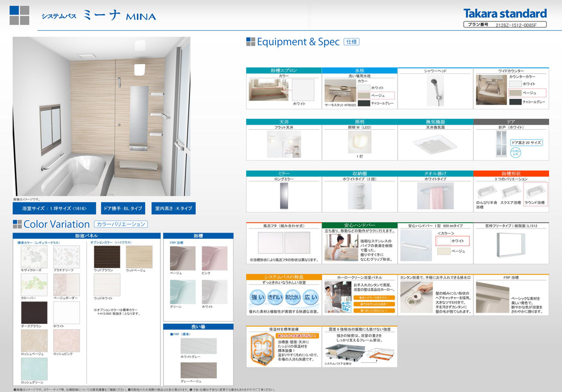Open the storage shelf image
This screenshot has height=392, width=562.
click(360, 195)
